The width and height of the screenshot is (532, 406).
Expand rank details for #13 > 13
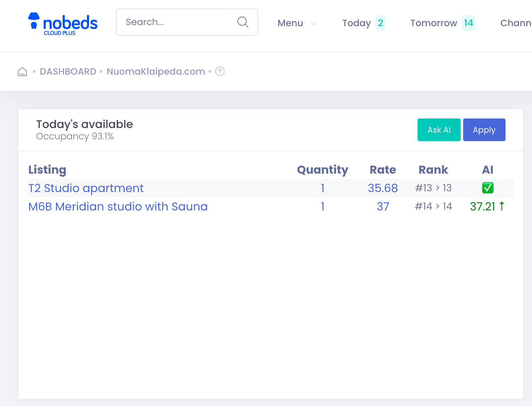(433, 188)
